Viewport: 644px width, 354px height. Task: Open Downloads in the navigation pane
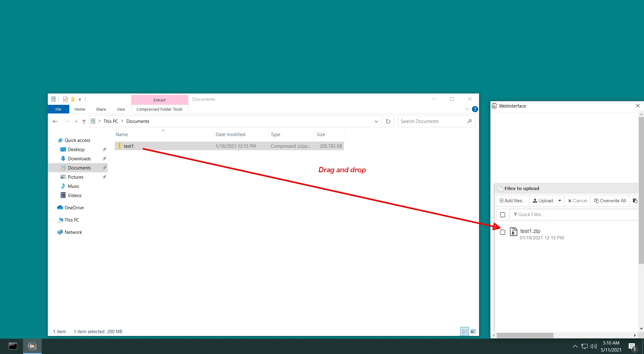[x=79, y=159]
